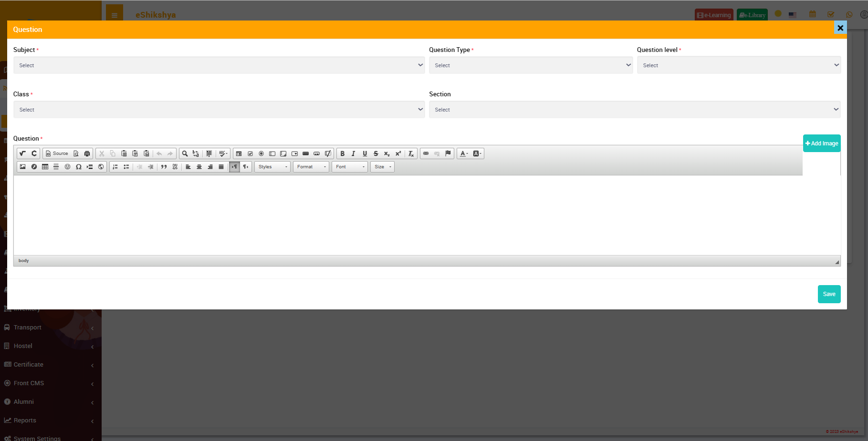Viewport: 868px width, 441px height.
Task: Insert special character with the Omega icon
Action: (x=78, y=167)
